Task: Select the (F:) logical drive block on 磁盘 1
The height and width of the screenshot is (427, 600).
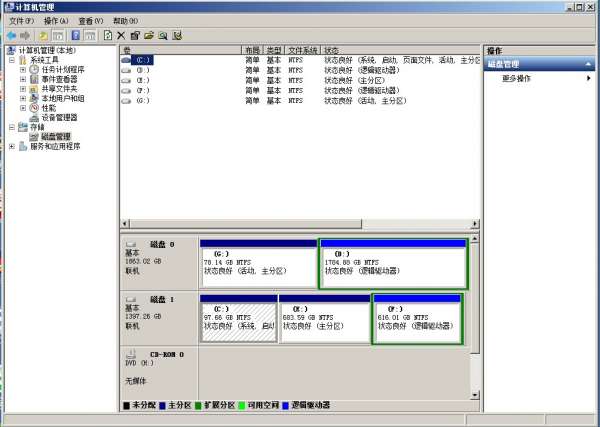Action: click(417, 318)
